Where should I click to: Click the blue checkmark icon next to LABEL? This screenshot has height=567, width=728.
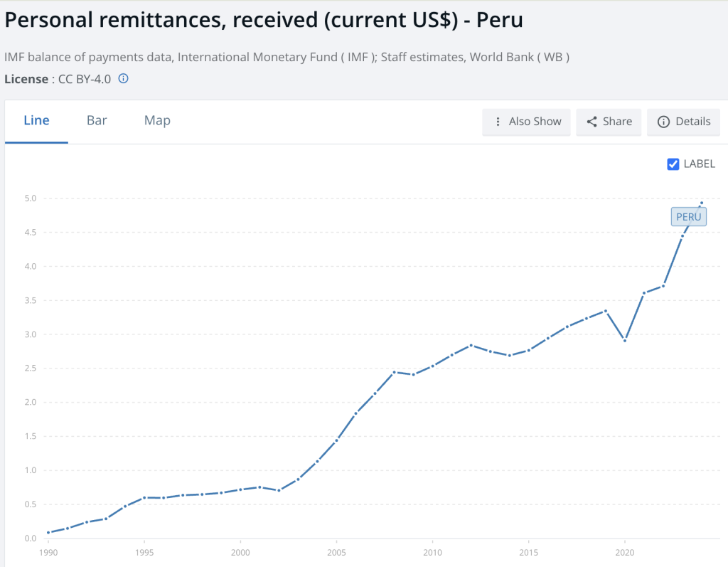coord(673,164)
